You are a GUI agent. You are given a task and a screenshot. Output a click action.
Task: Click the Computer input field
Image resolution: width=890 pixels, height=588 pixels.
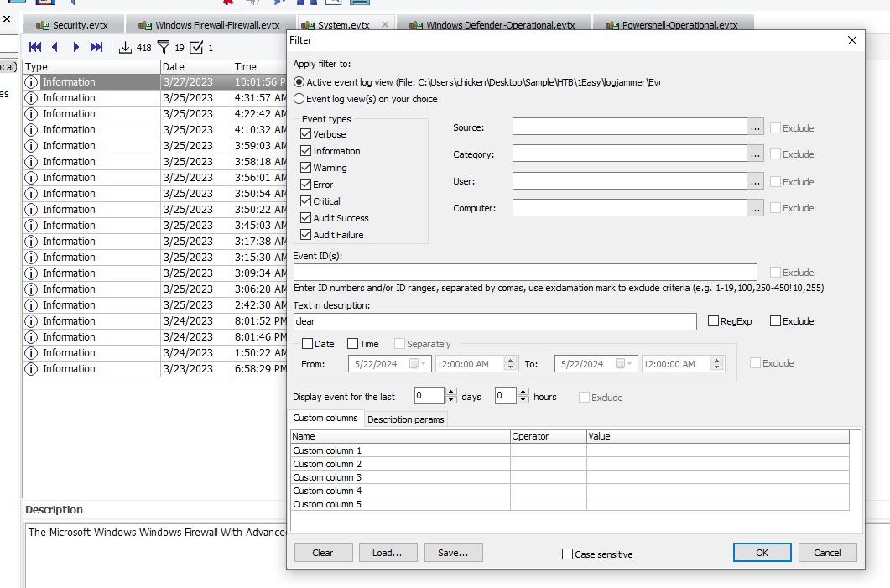pyautogui.click(x=629, y=207)
